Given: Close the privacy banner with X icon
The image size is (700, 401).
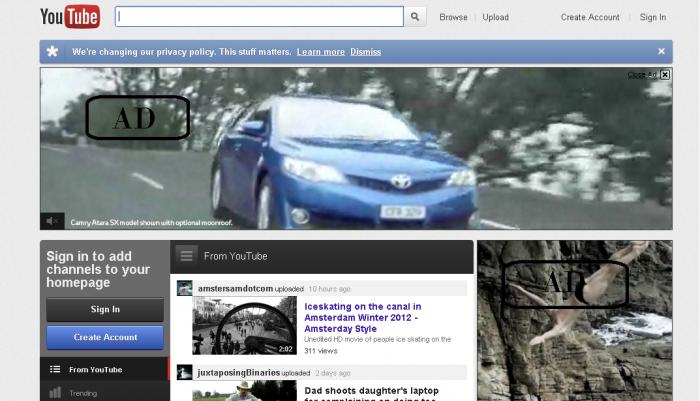Looking at the screenshot, I should pyautogui.click(x=662, y=51).
